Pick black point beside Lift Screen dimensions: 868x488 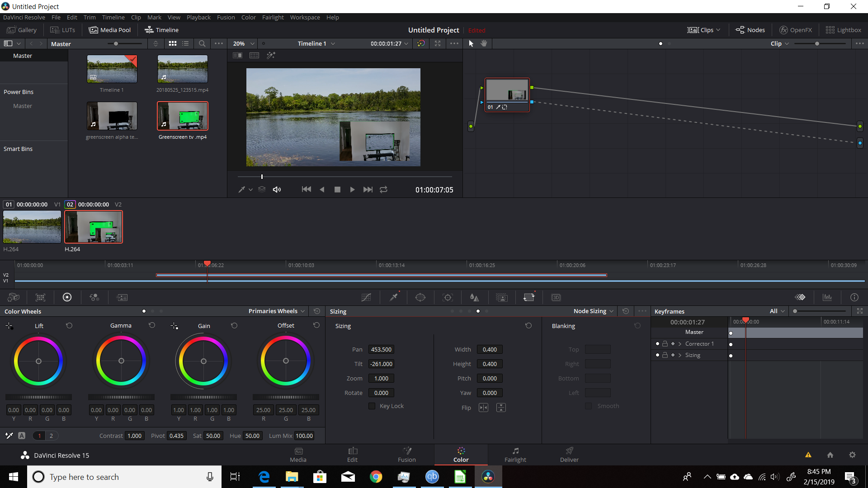9,326
